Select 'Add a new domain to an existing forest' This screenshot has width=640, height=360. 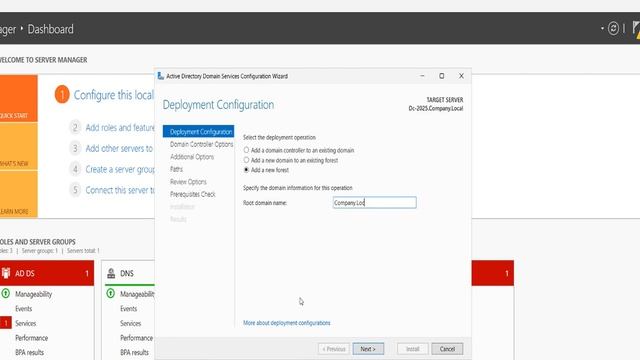291,160
